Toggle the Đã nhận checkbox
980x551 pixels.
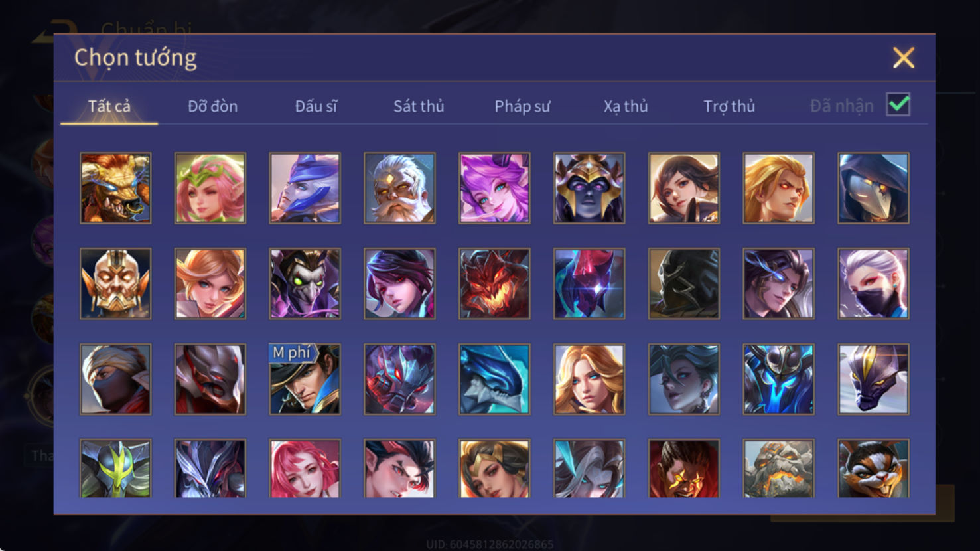[x=898, y=105]
